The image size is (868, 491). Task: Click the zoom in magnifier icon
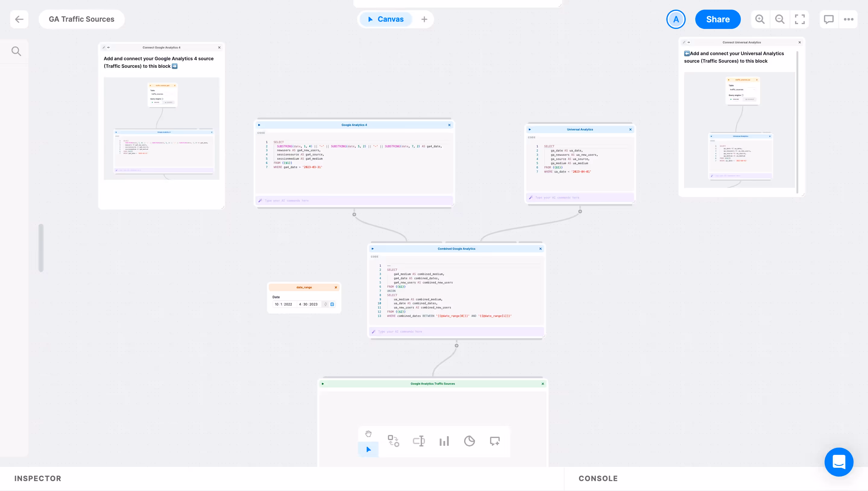coord(760,19)
